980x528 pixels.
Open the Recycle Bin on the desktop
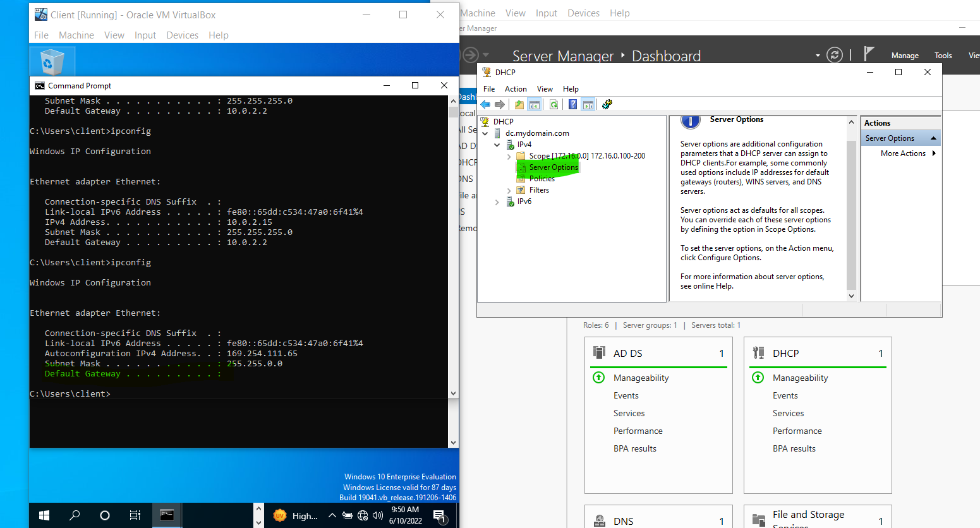[52, 61]
